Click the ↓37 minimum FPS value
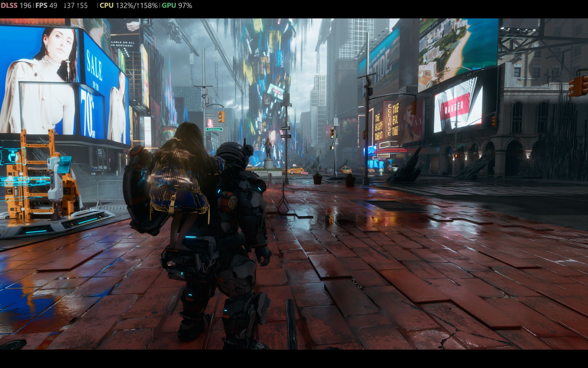 (x=69, y=5)
